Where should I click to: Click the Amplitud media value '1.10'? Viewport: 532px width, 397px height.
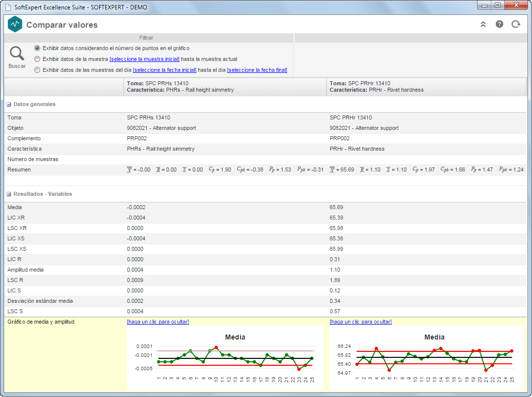(x=335, y=270)
